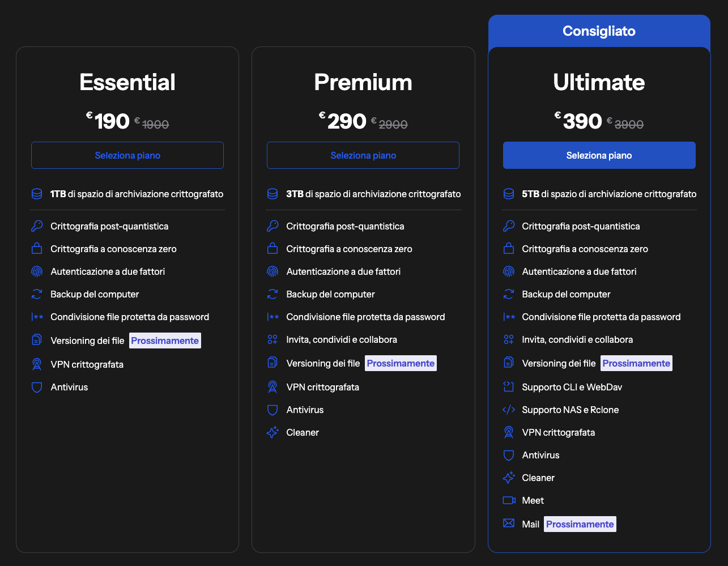Image resolution: width=728 pixels, height=566 pixels.
Task: Click the lock icon in Ultimate plan
Action: [x=509, y=249]
